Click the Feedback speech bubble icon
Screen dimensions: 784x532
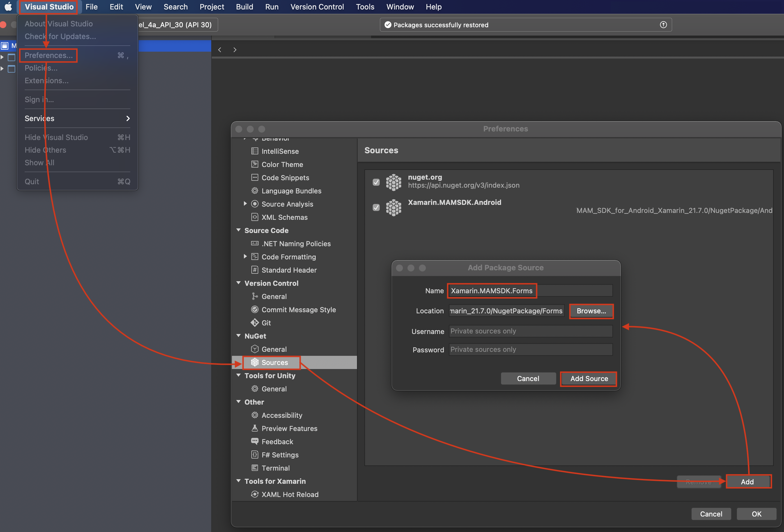click(x=255, y=441)
